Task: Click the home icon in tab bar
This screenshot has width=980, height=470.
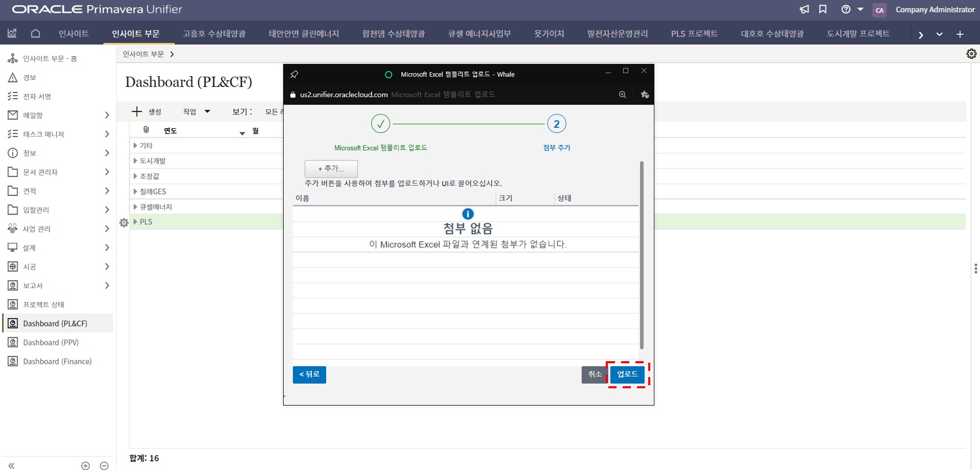Action: (x=35, y=34)
